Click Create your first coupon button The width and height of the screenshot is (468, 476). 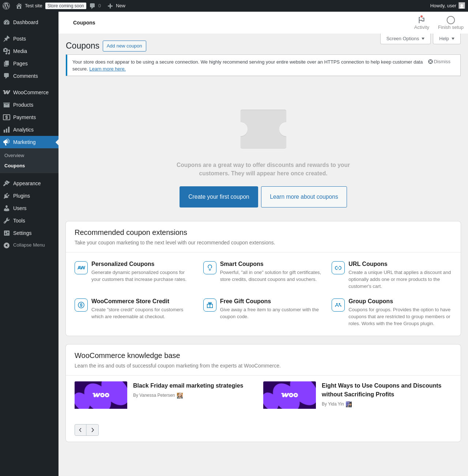point(219,197)
